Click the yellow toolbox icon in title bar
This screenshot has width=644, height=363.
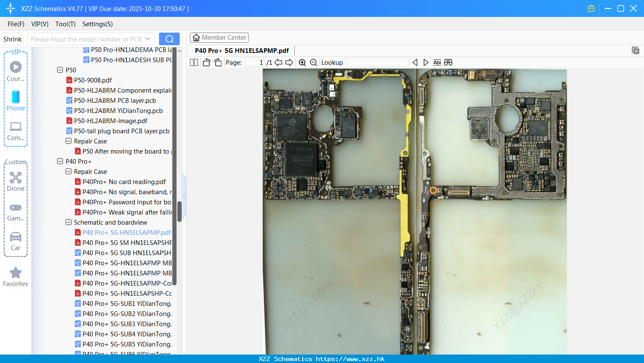[591, 8]
